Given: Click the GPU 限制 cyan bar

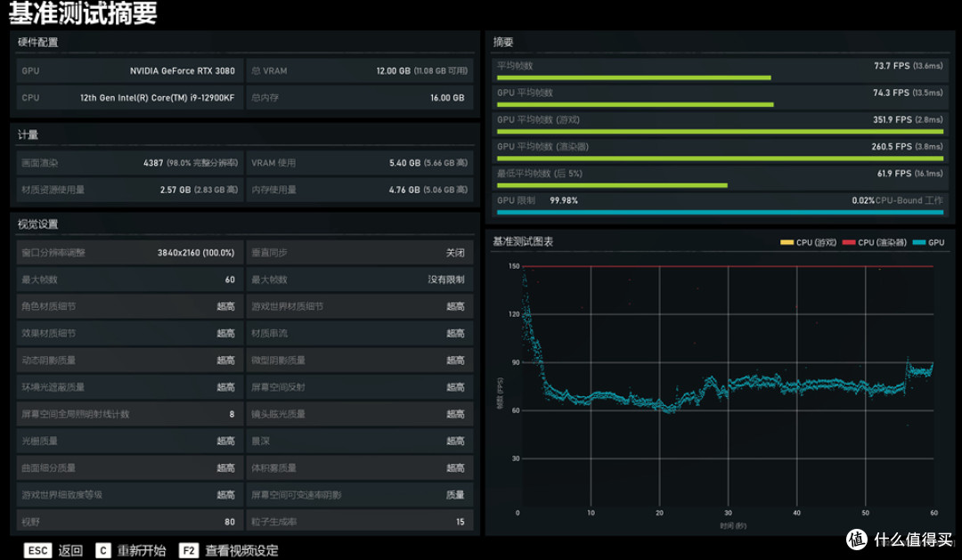Looking at the screenshot, I should [x=720, y=212].
